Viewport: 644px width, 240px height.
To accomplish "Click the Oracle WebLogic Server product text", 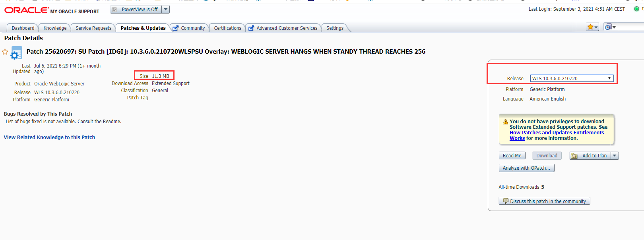I will tap(59, 84).
